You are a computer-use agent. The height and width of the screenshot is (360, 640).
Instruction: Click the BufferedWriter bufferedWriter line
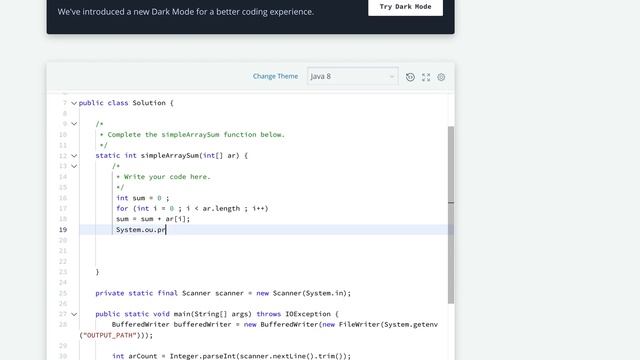pos(275,324)
